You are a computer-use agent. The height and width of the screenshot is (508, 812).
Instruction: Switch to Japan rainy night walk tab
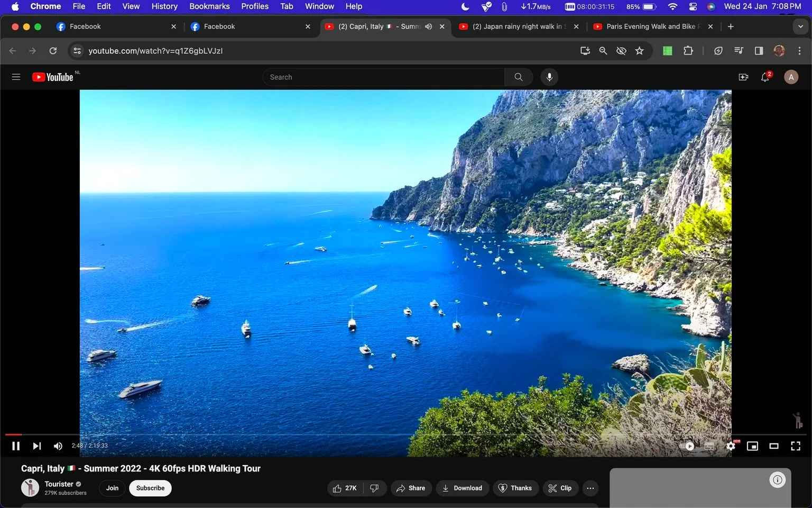pos(518,26)
